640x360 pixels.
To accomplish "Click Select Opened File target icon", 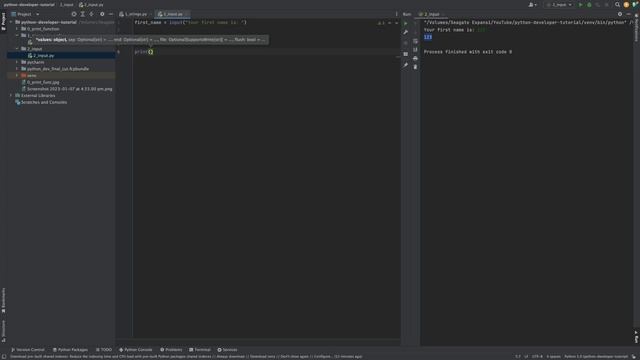I will point(74,14).
